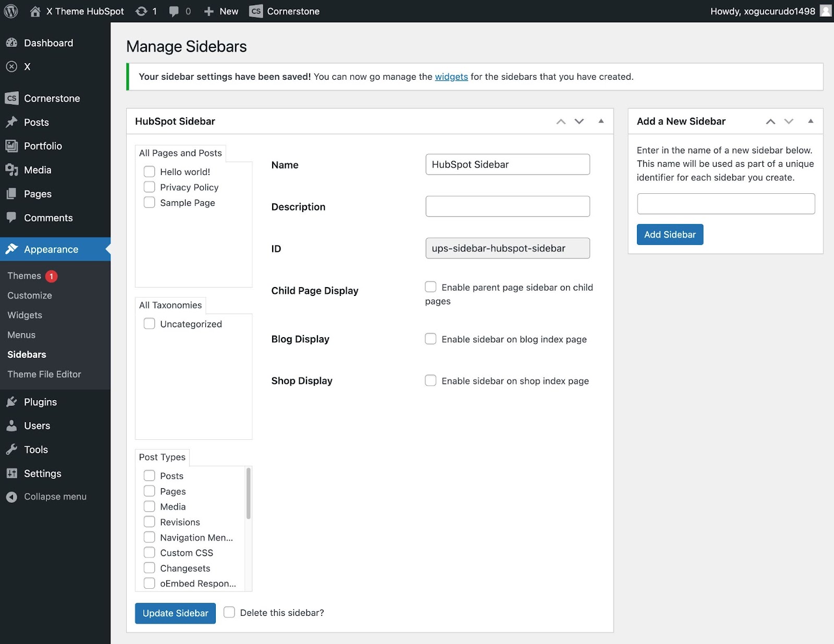Click the Plugins icon in the left menu
The height and width of the screenshot is (644, 834).
[11, 402]
